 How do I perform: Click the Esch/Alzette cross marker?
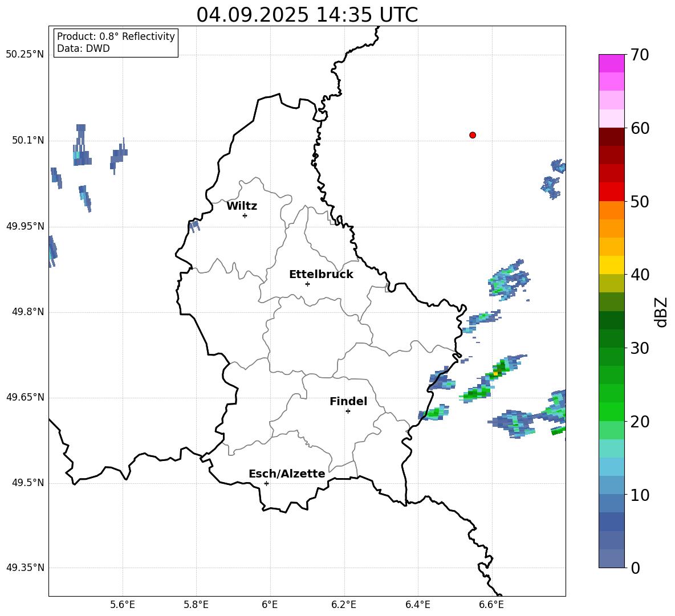pos(266,483)
